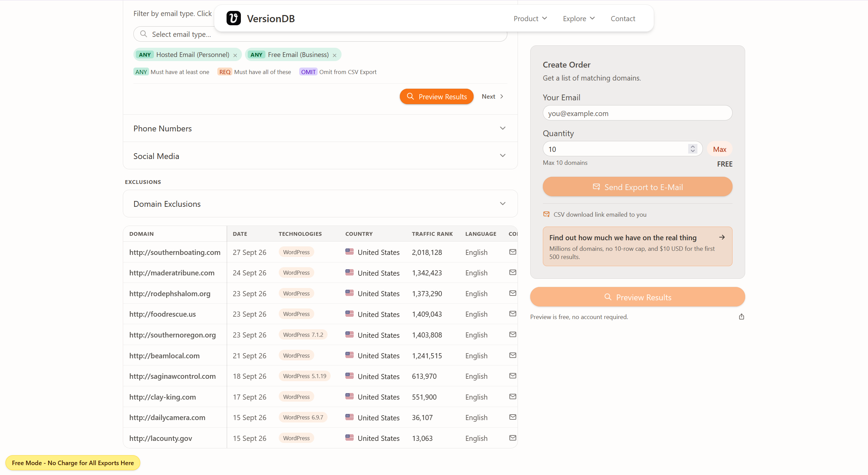868x475 pixels.
Task: Expand the Social Media section
Action: click(x=320, y=156)
